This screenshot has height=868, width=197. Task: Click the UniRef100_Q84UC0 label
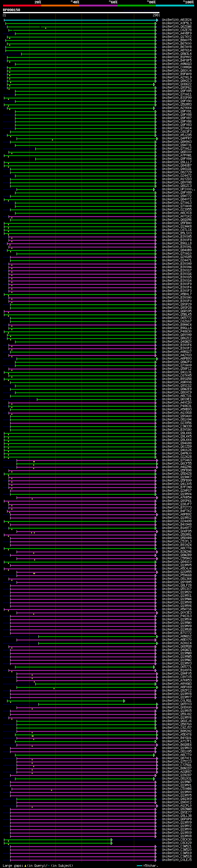(x=176, y=562)
